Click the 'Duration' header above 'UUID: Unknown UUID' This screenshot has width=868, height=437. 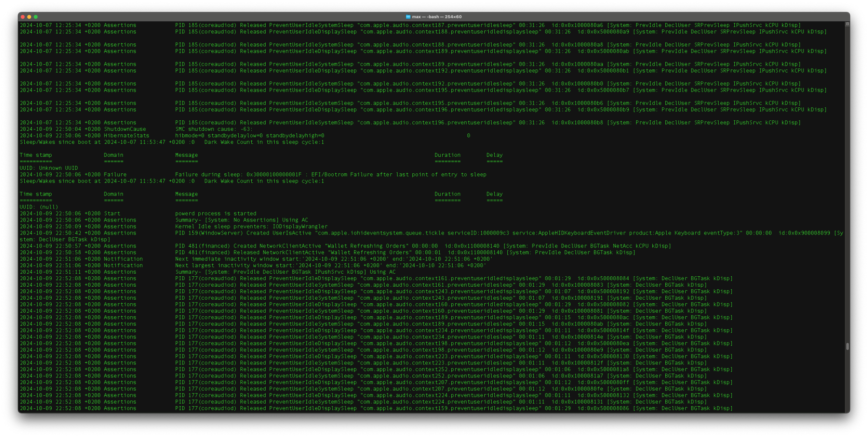(x=447, y=155)
